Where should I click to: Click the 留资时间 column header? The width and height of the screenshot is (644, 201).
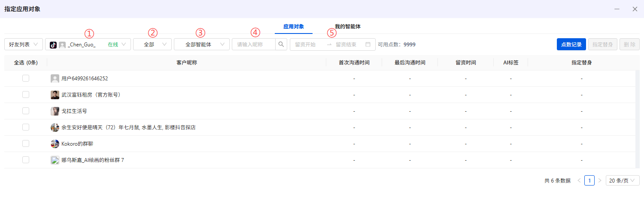click(x=466, y=63)
